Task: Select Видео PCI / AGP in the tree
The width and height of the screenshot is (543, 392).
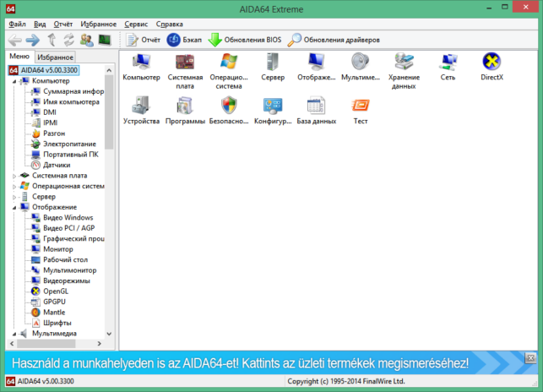Action: [x=63, y=228]
